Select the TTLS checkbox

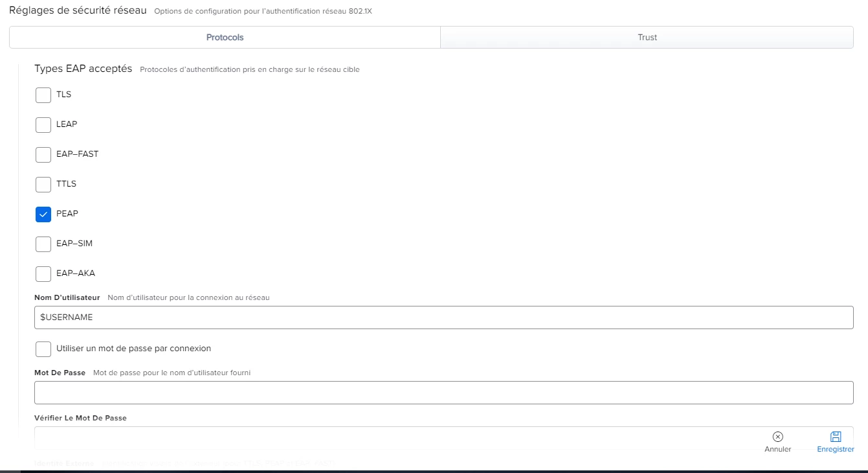click(43, 185)
